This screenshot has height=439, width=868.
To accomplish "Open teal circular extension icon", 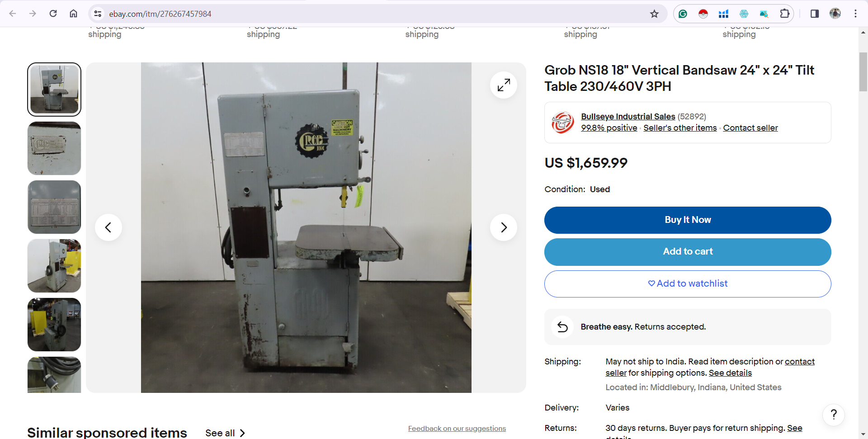I will 744,14.
